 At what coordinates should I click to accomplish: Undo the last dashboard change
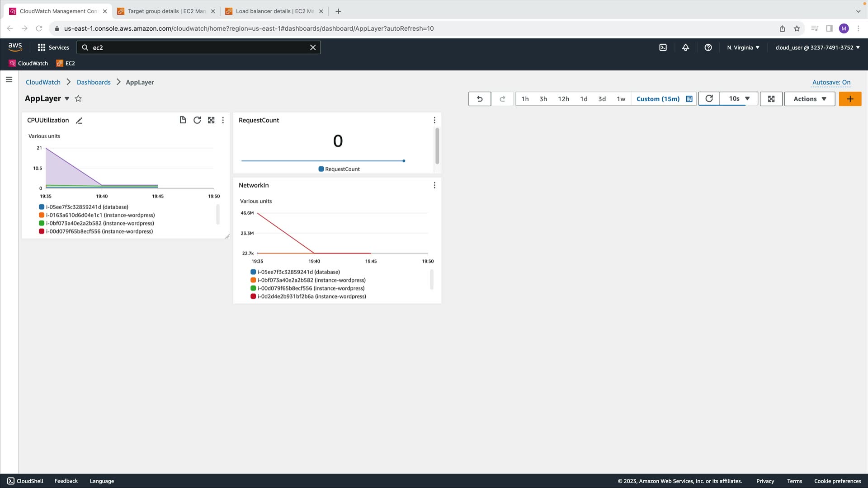tap(480, 99)
